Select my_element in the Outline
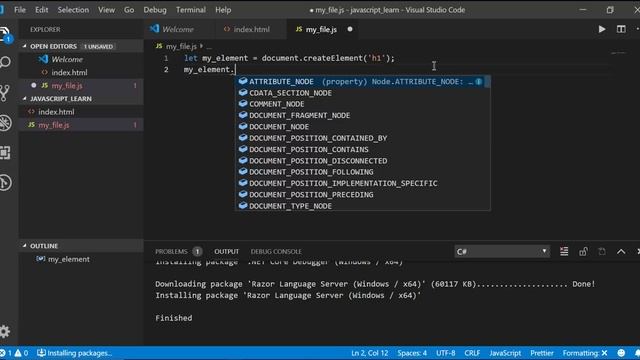640x360 pixels. click(x=82, y=259)
